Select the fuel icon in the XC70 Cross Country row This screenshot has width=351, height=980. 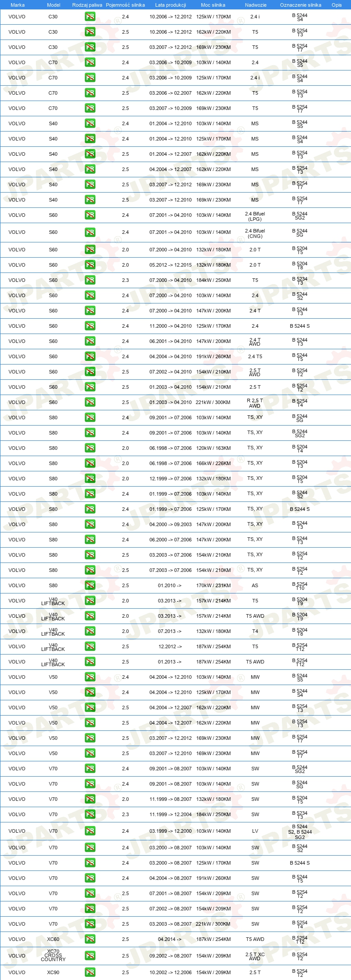click(x=90, y=956)
